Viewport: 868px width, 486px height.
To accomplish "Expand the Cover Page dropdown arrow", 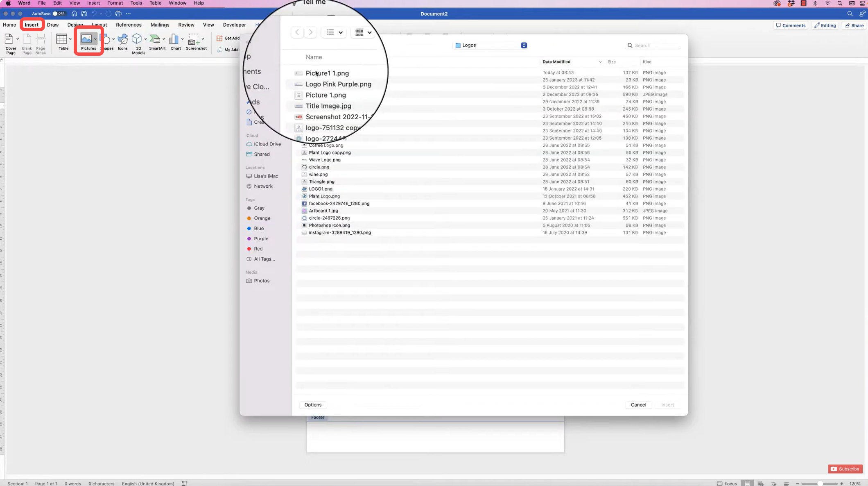I will pyautogui.click(x=17, y=39).
